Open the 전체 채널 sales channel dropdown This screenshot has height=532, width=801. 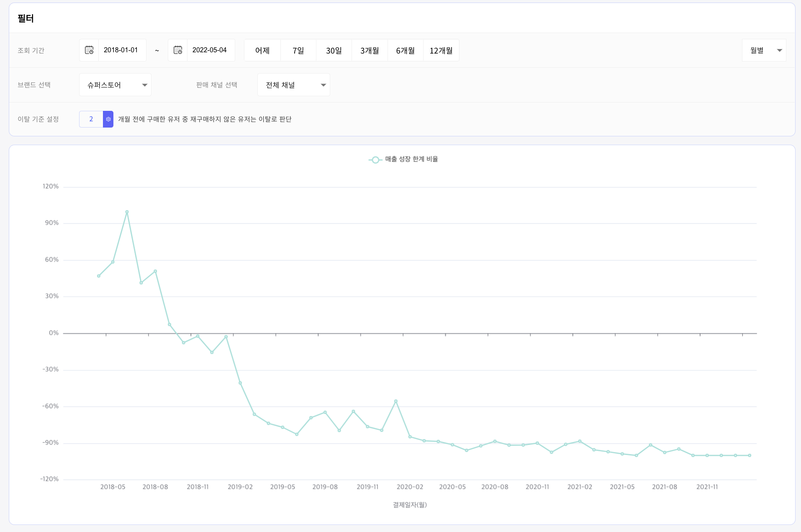293,85
